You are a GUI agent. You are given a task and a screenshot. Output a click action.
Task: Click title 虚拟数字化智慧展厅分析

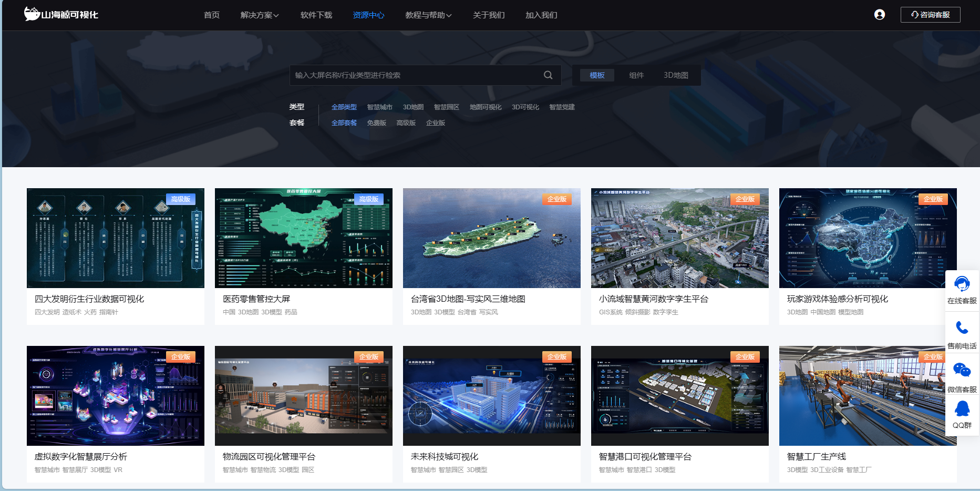point(81,457)
